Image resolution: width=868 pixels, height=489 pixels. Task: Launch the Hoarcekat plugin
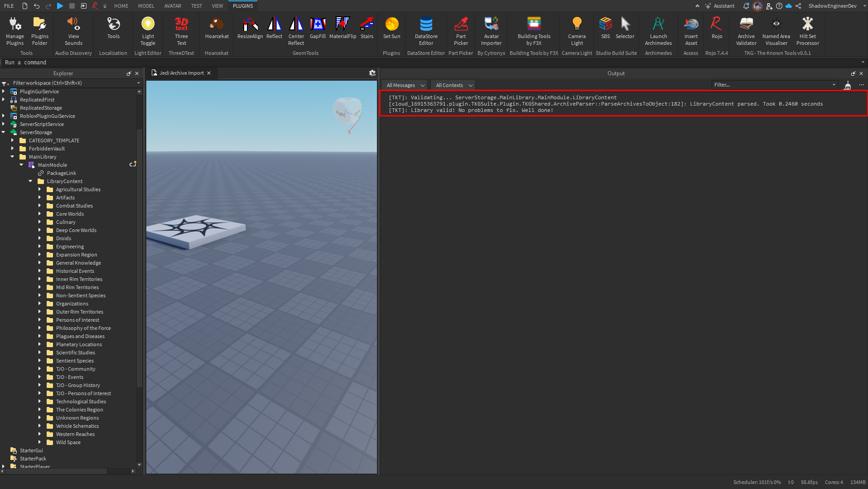pyautogui.click(x=217, y=28)
